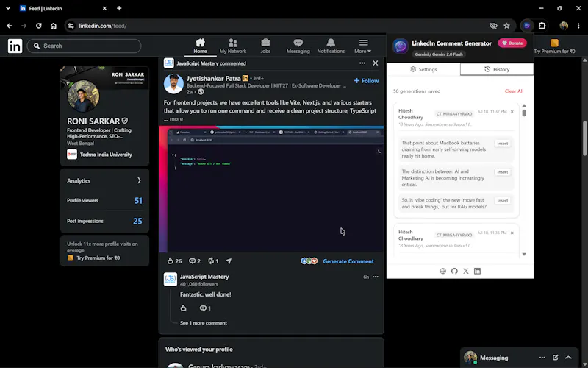Open the X icon in extension footer
Image resolution: width=588 pixels, height=368 pixels.
click(x=466, y=271)
